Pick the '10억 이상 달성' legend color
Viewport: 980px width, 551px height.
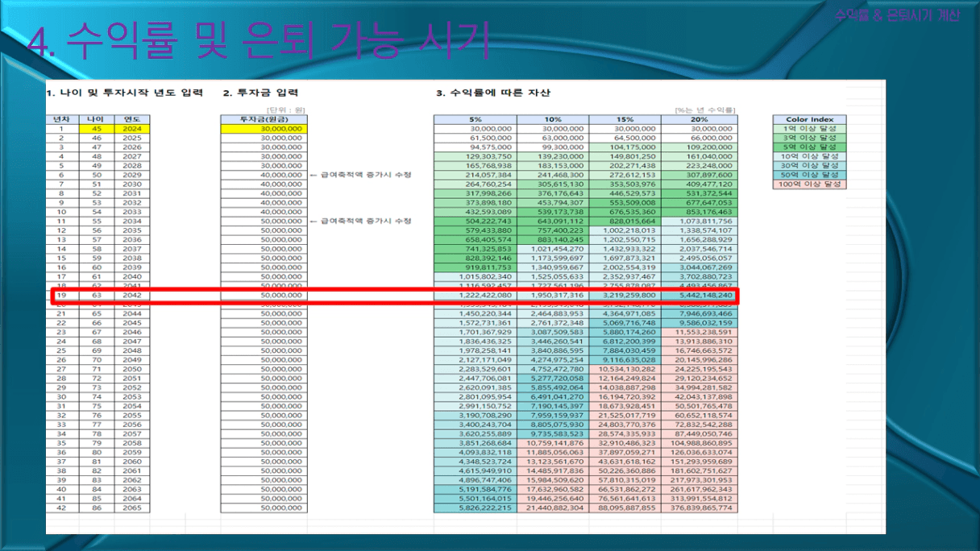(x=809, y=156)
